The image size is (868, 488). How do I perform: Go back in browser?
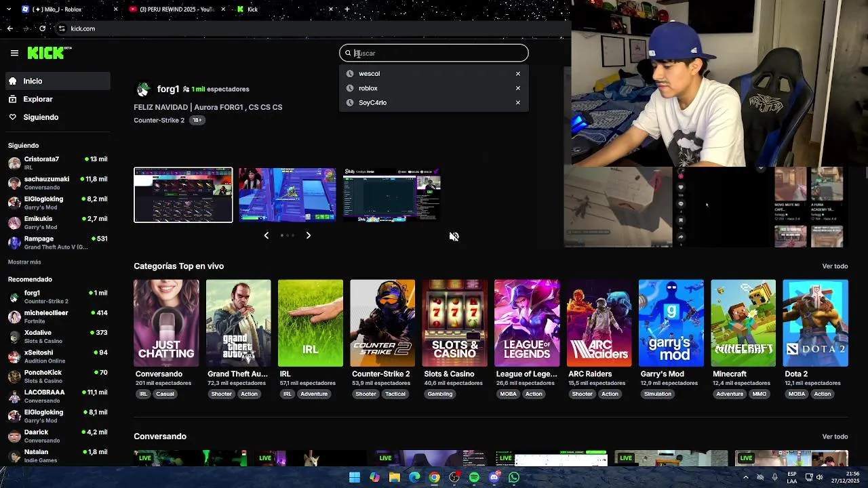click(x=9, y=28)
